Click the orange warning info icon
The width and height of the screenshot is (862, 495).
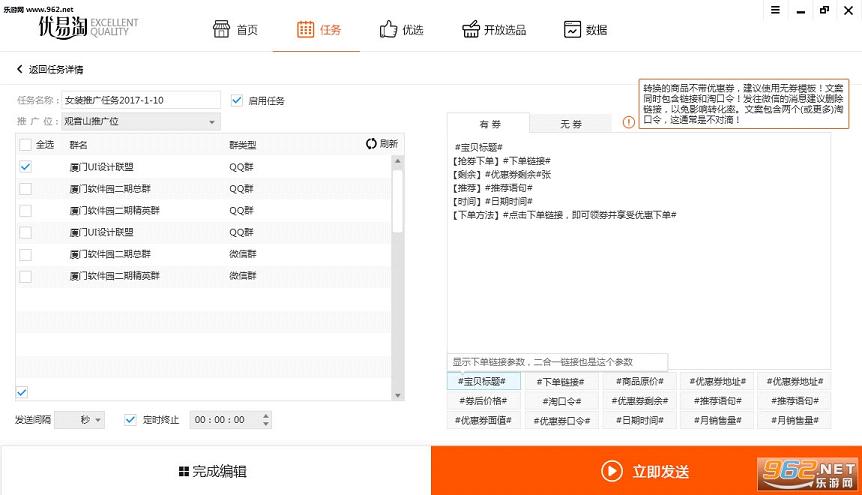tap(628, 122)
